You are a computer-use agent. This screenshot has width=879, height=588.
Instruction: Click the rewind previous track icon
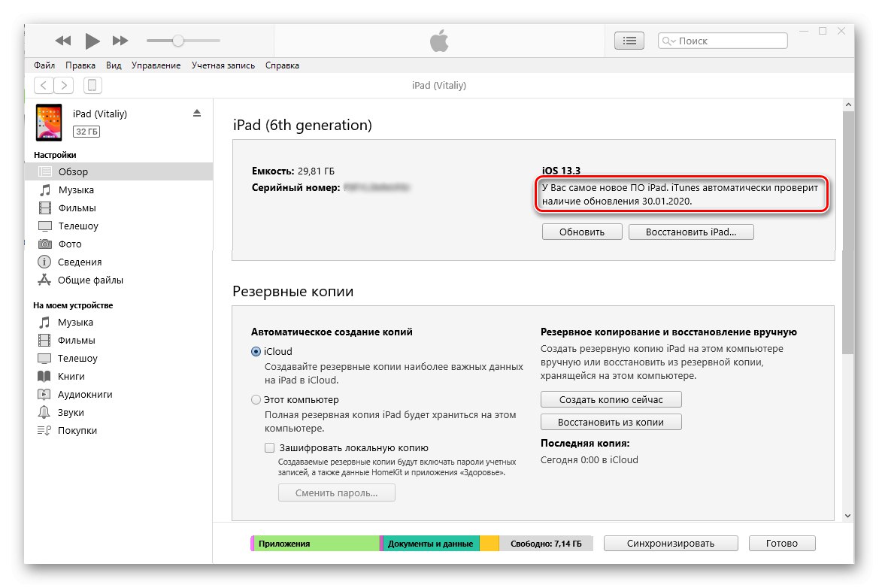tap(63, 41)
